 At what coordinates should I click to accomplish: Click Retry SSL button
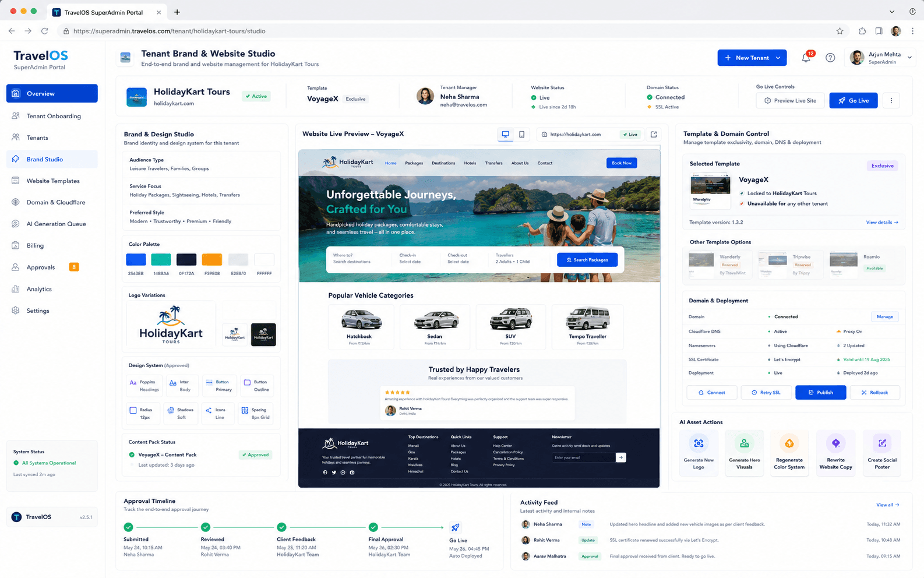(x=766, y=393)
